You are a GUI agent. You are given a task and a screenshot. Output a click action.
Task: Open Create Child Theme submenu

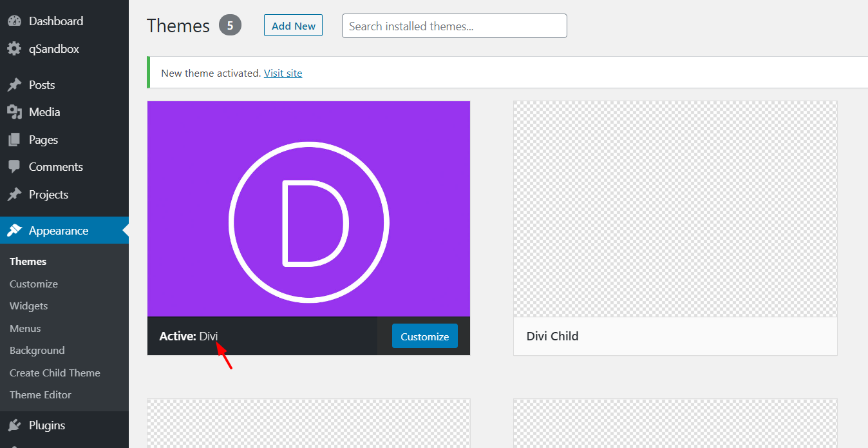55,373
